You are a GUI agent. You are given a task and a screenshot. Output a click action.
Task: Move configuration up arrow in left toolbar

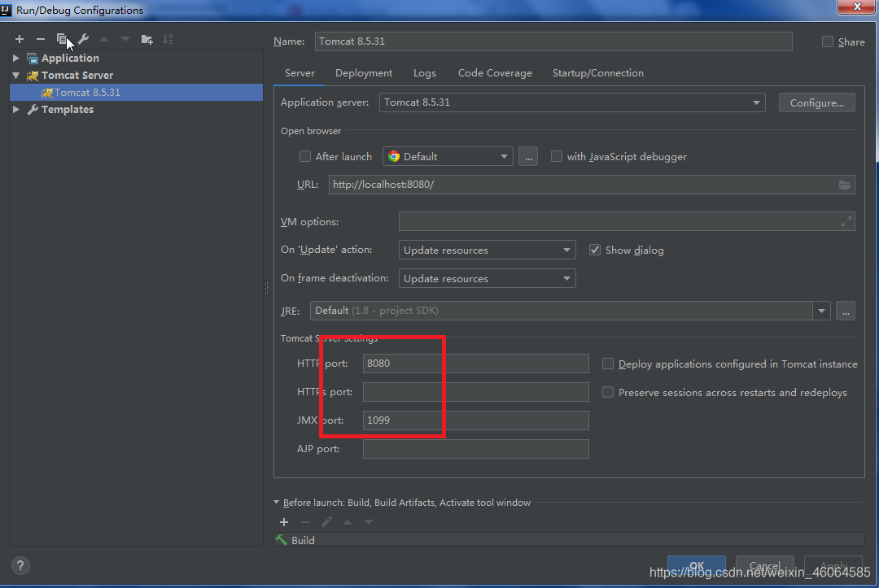tap(104, 39)
